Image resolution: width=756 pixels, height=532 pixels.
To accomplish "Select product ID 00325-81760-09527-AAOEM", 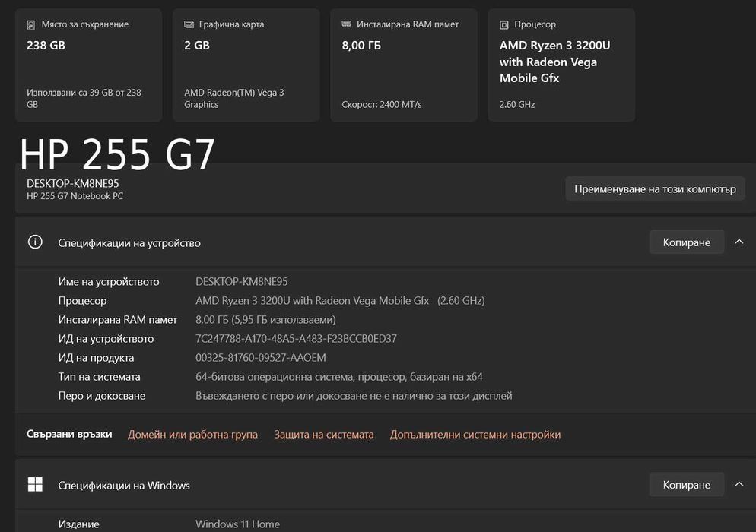I will click(261, 357).
